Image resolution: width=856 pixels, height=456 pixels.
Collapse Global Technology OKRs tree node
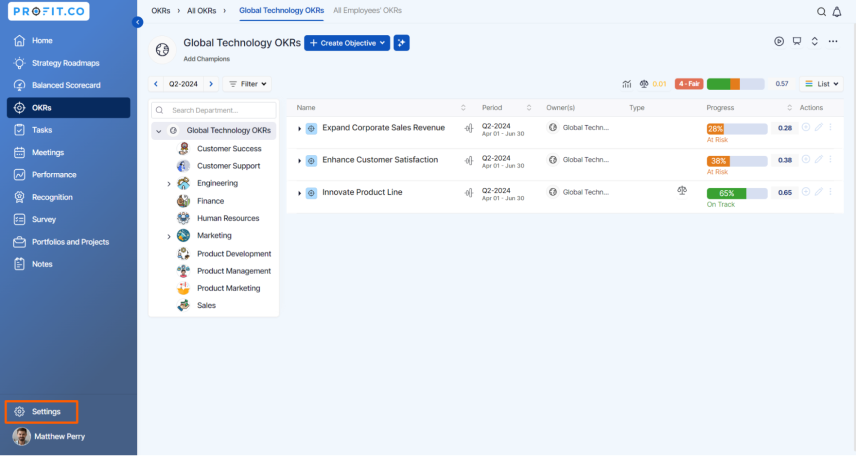pos(159,131)
